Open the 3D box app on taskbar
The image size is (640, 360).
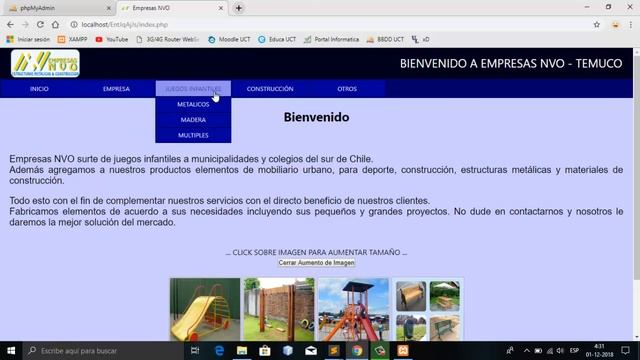pyautogui.click(x=288, y=351)
